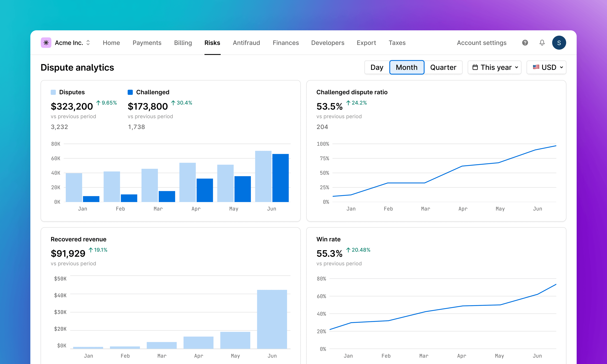This screenshot has width=607, height=364.
Task: Select the Month view option
Action: 407,67
